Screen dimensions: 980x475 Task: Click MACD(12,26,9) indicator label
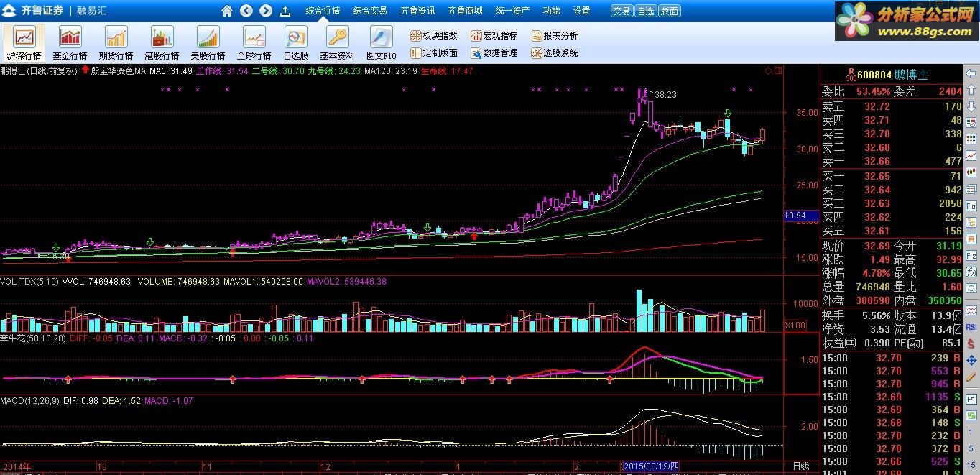point(30,400)
